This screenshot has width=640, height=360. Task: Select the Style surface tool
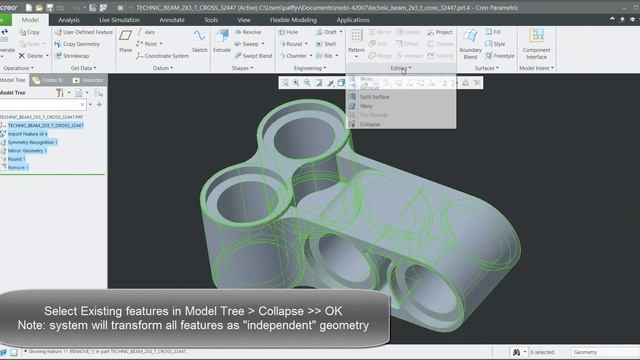[x=495, y=44]
